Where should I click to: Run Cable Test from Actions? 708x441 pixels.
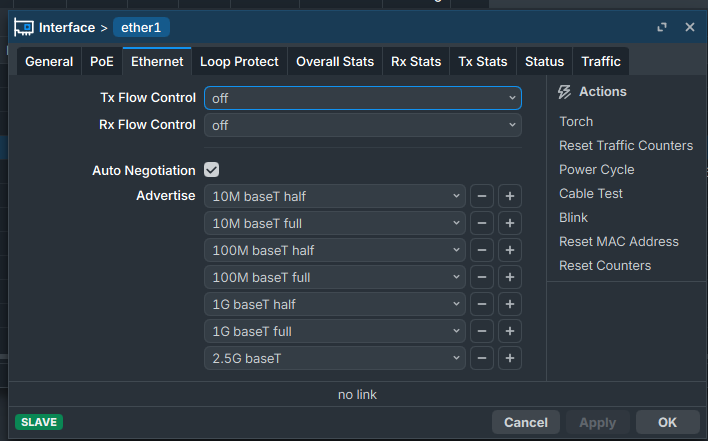(590, 193)
